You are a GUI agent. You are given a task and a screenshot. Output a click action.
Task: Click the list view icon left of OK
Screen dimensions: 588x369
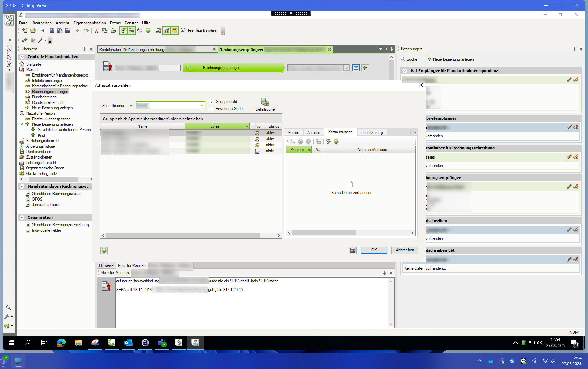[353, 250]
